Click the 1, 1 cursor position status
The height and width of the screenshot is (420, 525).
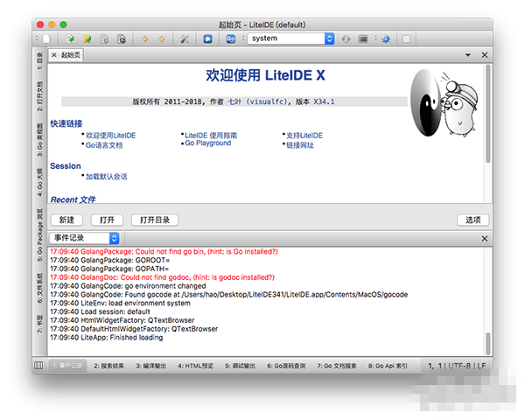[435, 366]
